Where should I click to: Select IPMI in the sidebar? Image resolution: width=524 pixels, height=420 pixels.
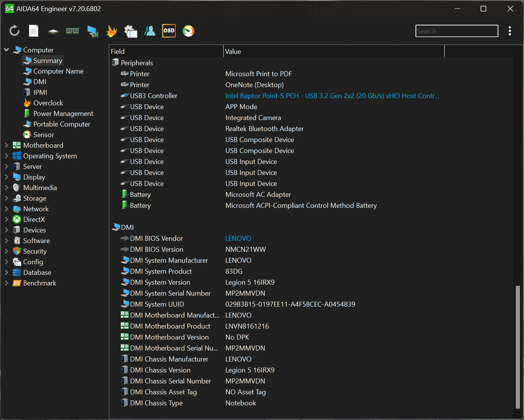pyautogui.click(x=35, y=92)
